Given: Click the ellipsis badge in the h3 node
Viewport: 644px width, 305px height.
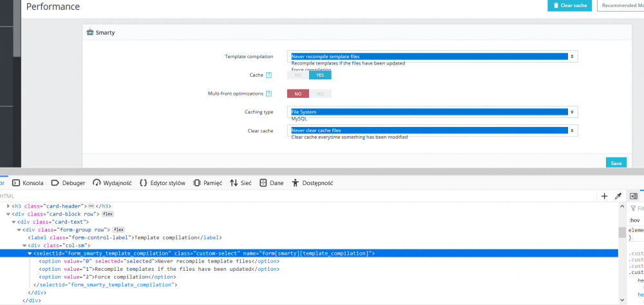Looking at the screenshot, I should point(91,206).
